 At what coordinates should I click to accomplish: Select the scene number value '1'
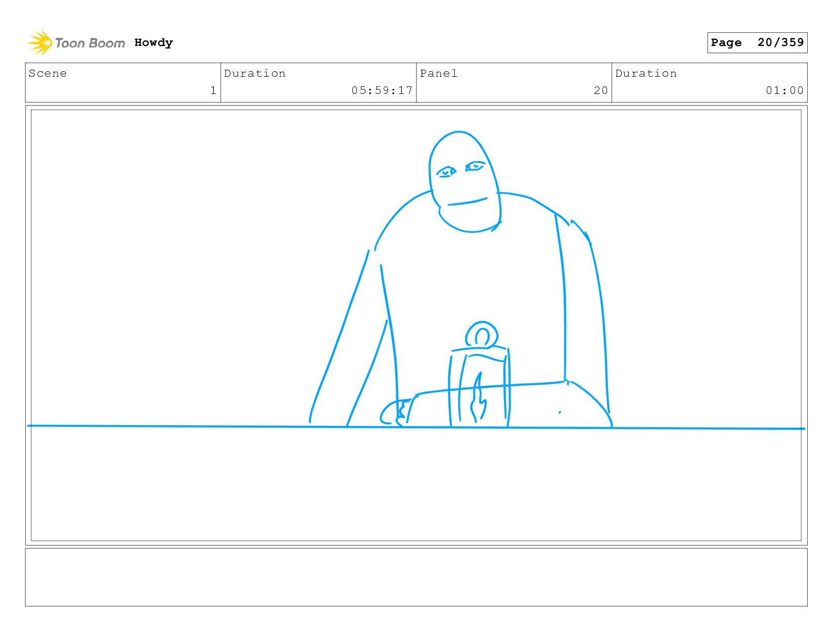click(x=213, y=90)
